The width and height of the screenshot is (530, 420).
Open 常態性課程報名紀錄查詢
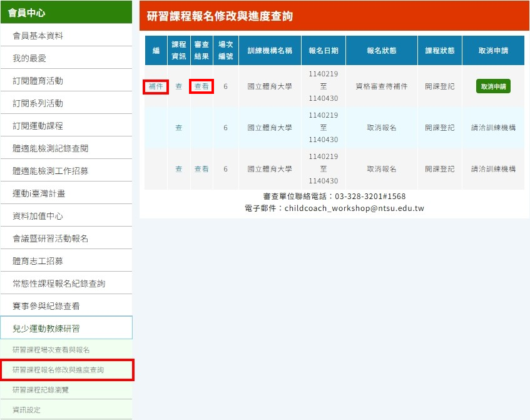click(x=66, y=284)
